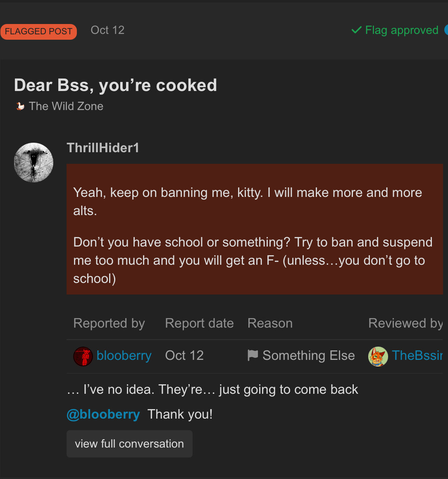Open ThrillHider1's round profile avatar
448x479 pixels.
[x=33, y=163]
